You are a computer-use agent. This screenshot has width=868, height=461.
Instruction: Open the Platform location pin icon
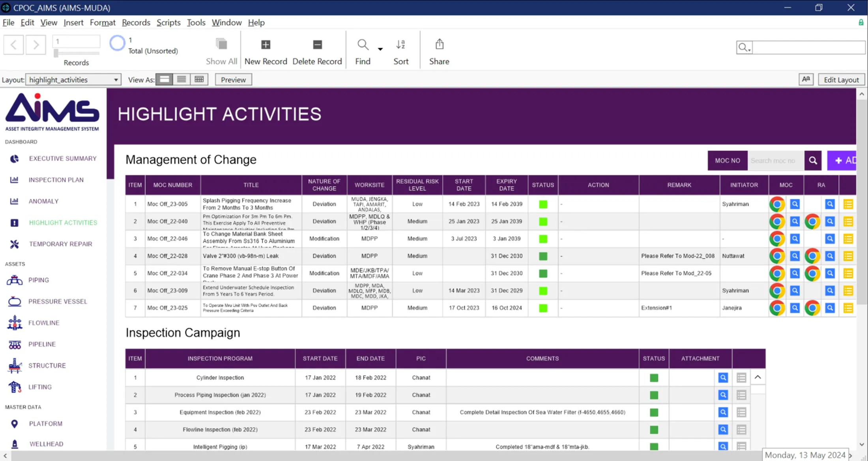14,424
